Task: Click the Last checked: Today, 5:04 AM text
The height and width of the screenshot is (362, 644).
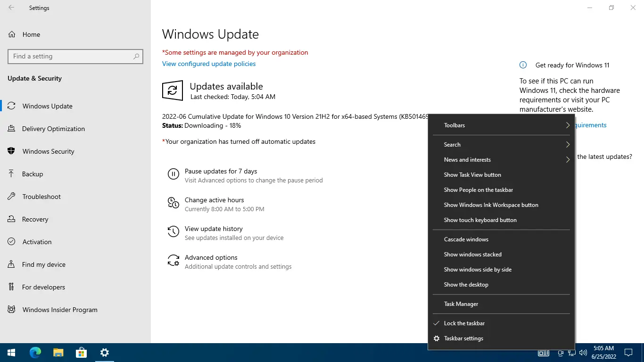Action: [233, 97]
